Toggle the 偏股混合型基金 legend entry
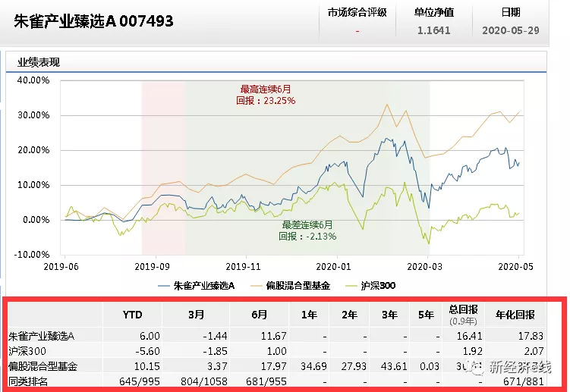The image size is (570, 392). tap(291, 286)
